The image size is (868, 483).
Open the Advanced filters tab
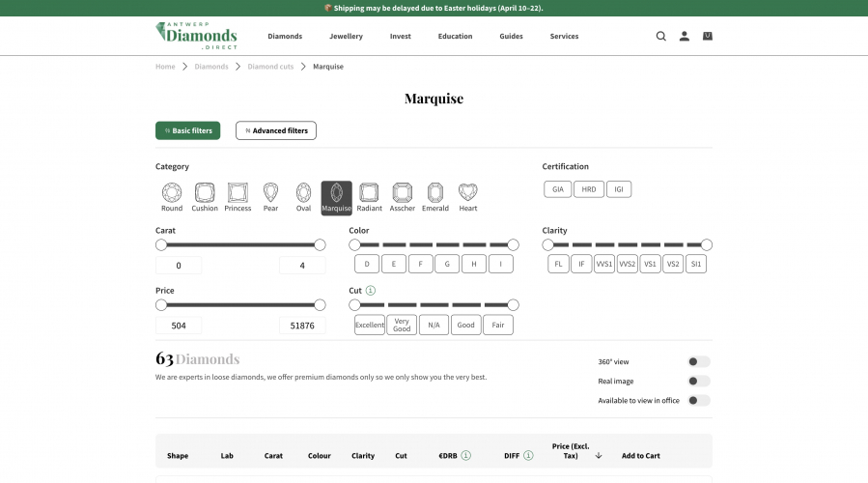point(276,130)
